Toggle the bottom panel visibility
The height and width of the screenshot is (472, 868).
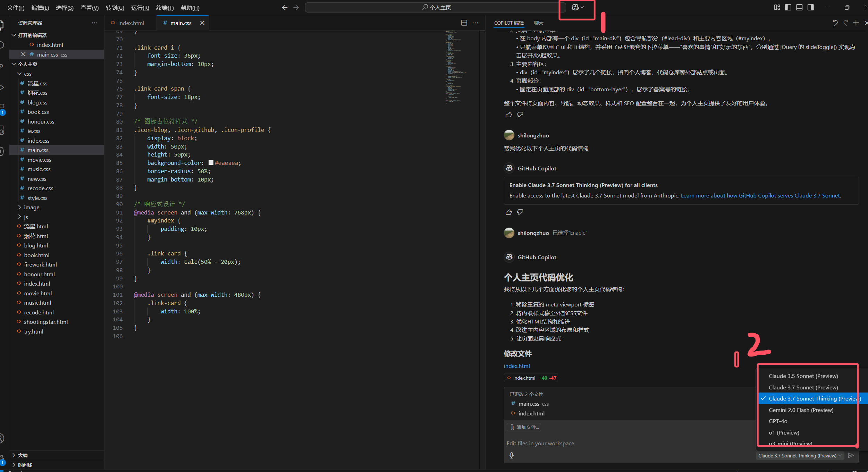(x=799, y=7)
